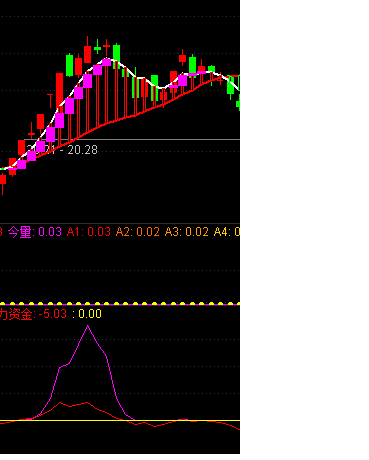Click the A2: 0.02 indicator label

[138, 232]
